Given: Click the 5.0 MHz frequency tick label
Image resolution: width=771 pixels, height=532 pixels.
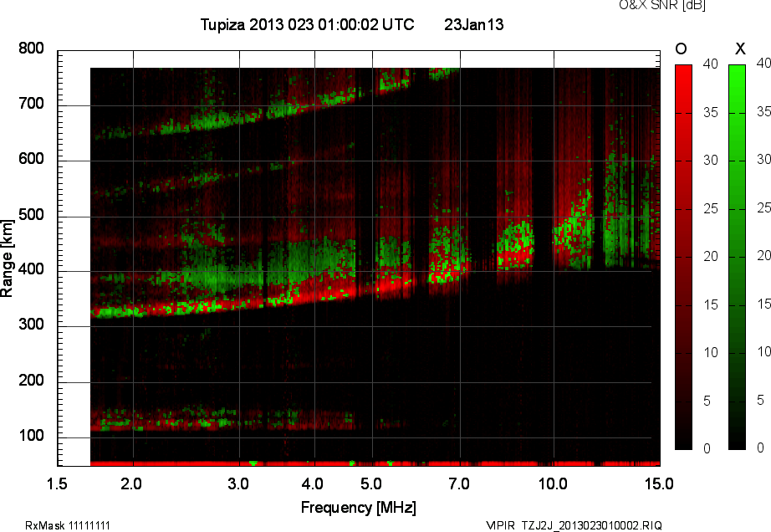Looking at the screenshot, I should click(x=371, y=483).
